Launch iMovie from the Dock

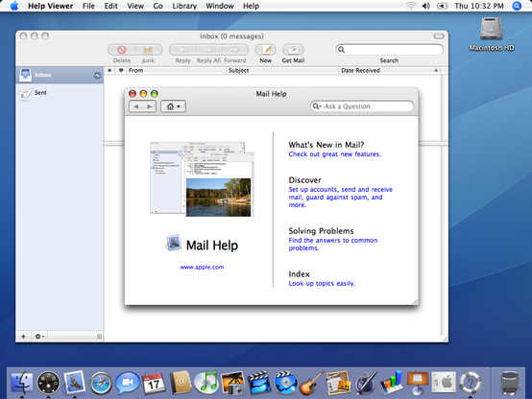[x=259, y=383]
